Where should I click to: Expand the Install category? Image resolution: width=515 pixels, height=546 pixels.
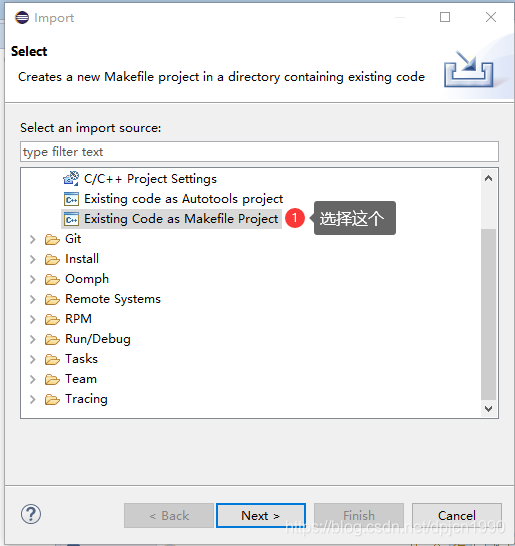coord(33,259)
